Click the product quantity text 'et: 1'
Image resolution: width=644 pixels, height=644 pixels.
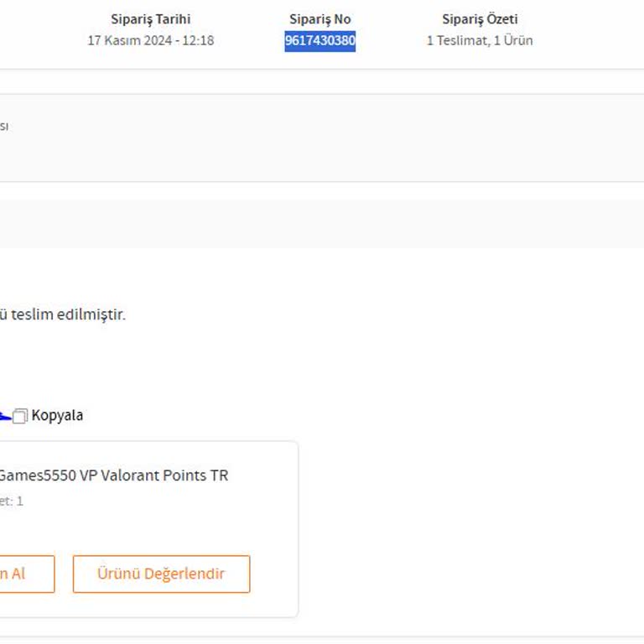point(11,501)
